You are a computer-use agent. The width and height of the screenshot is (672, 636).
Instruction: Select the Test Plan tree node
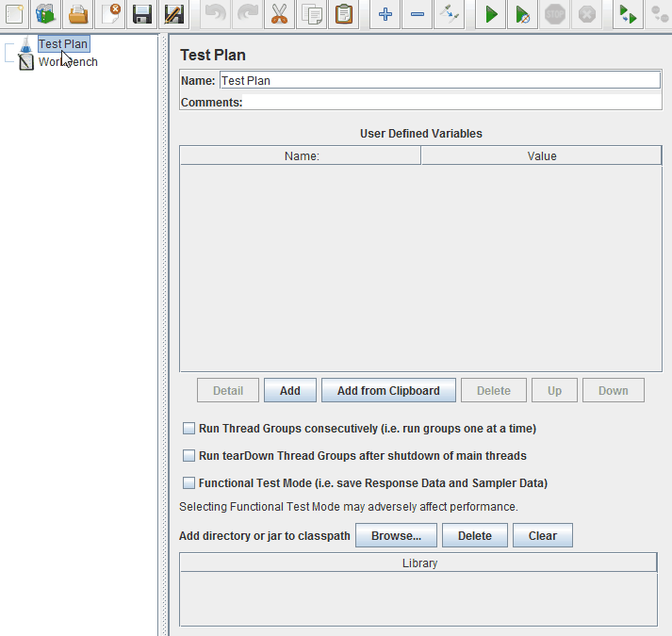point(63,44)
